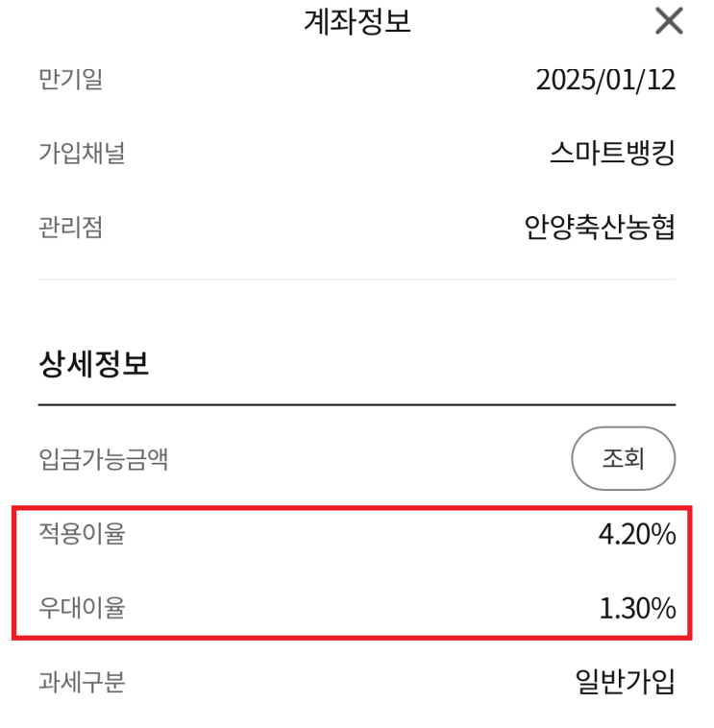Screen dimensions: 714x728
Task: Select the 과세구분 label
Action: [82, 682]
